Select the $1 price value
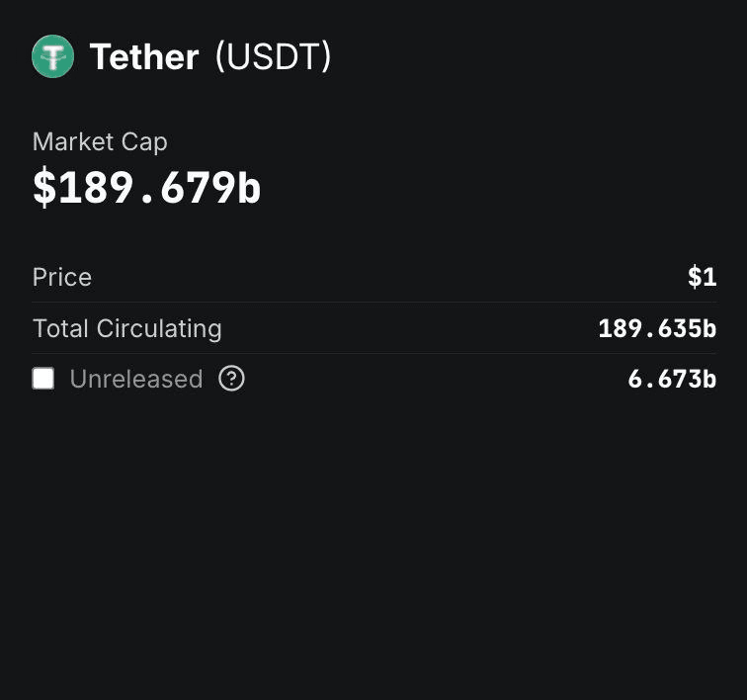The image size is (747, 700). click(702, 277)
